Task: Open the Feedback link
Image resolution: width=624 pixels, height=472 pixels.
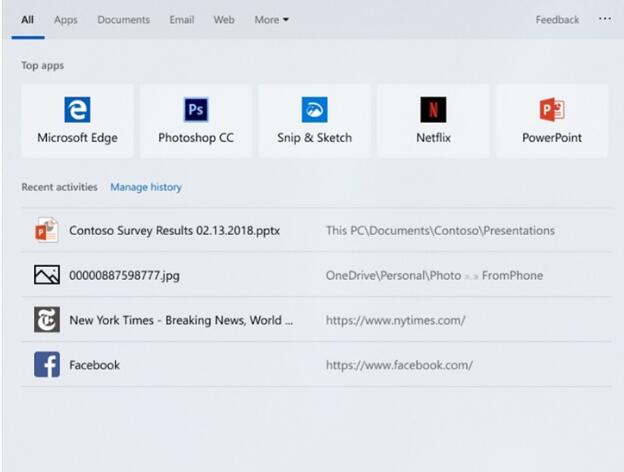Action: [x=557, y=20]
